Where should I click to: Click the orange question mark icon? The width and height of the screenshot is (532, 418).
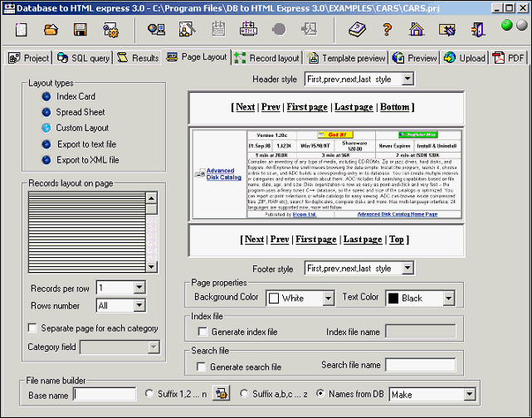click(x=387, y=30)
